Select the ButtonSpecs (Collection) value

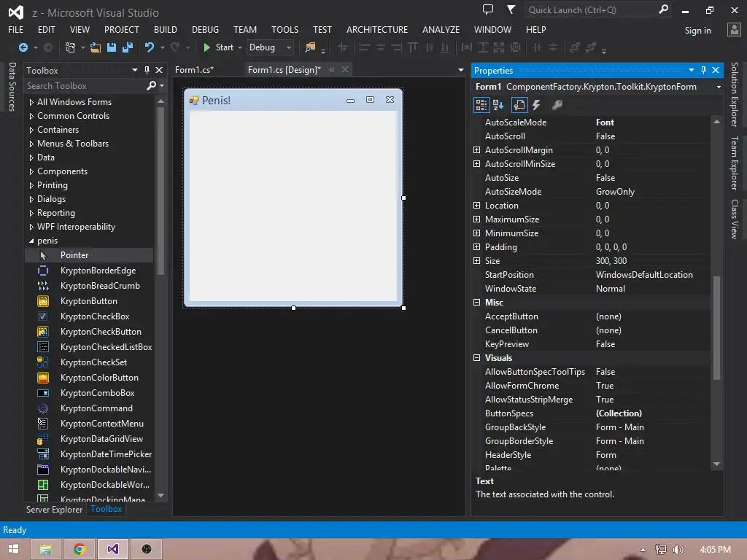[619, 413]
